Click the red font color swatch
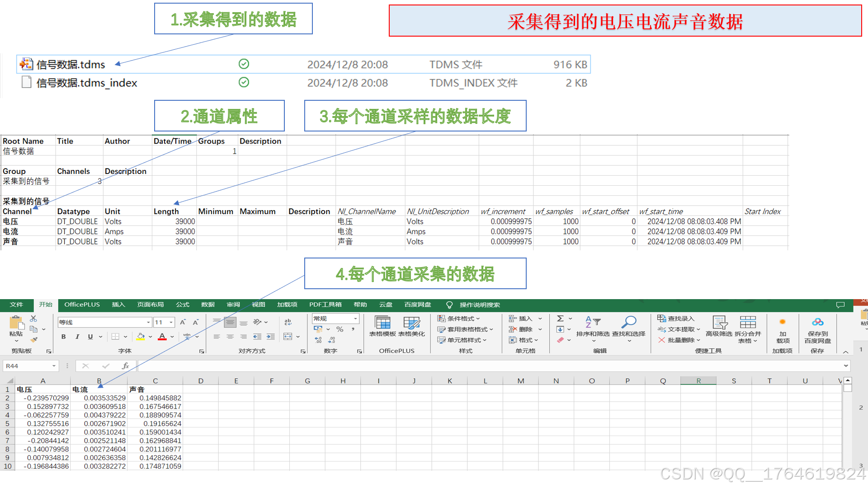868x488 pixels. (162, 337)
